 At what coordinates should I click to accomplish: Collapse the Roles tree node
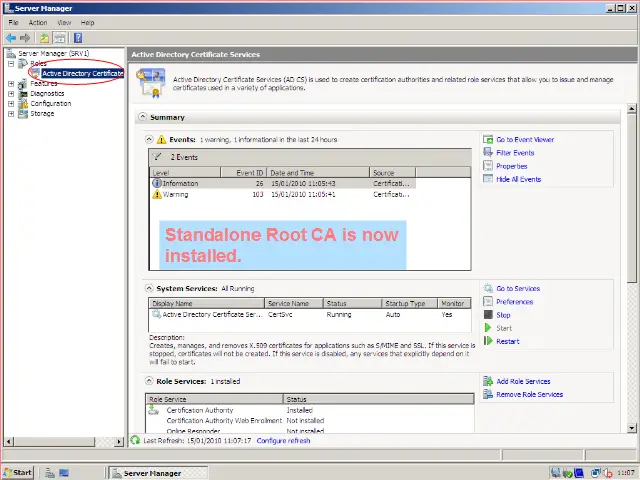(x=11, y=63)
